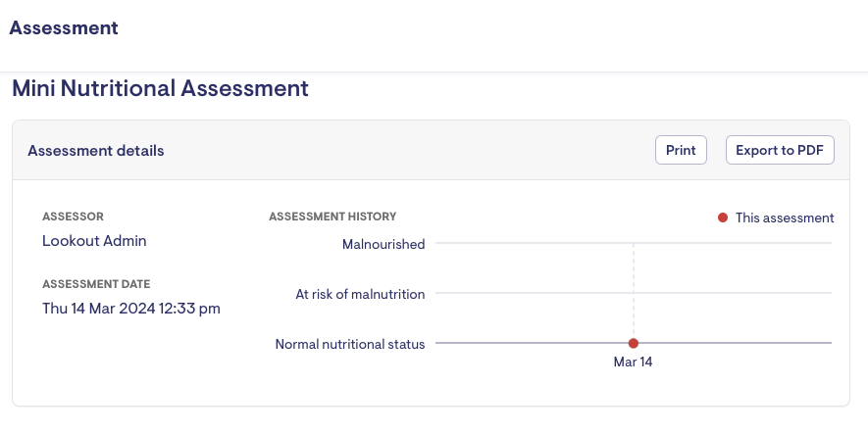868x434 pixels.
Task: Click the Malnourished chart row label
Action: click(383, 244)
